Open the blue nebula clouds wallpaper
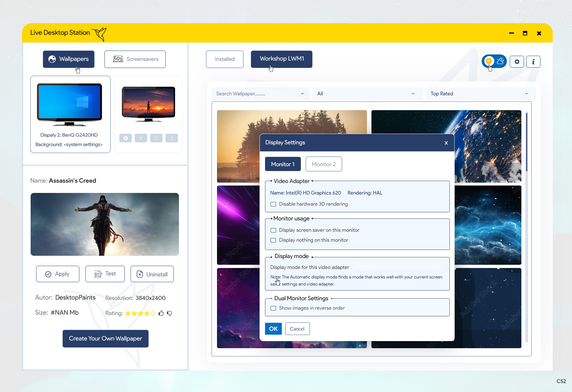 (488, 225)
